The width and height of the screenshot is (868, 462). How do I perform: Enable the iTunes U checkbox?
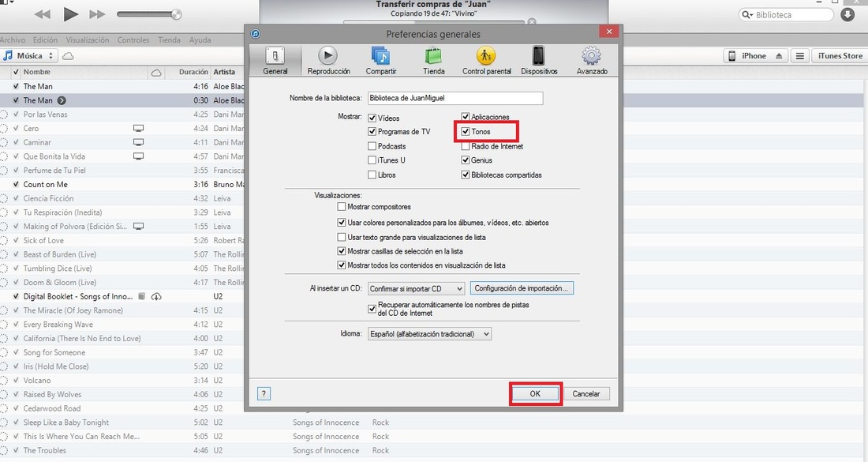[372, 160]
